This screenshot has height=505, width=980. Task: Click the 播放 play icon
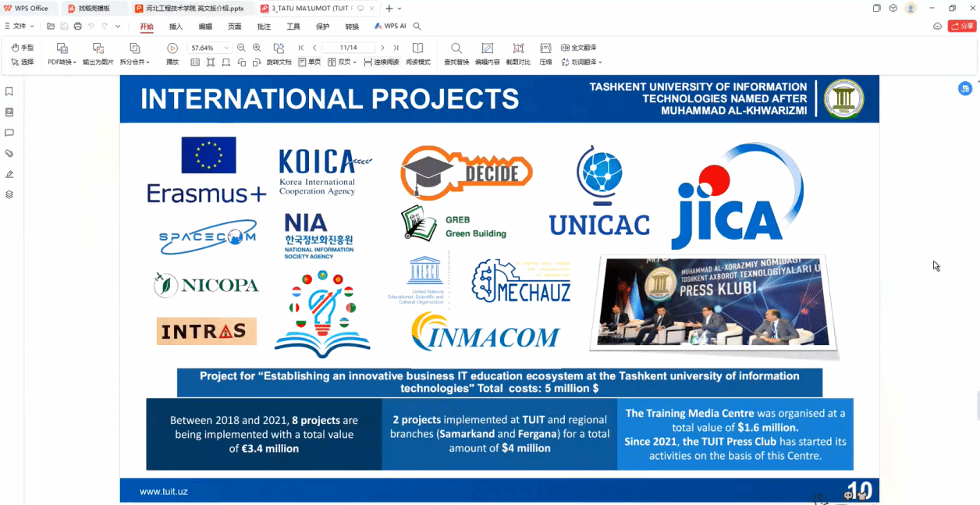(x=172, y=48)
